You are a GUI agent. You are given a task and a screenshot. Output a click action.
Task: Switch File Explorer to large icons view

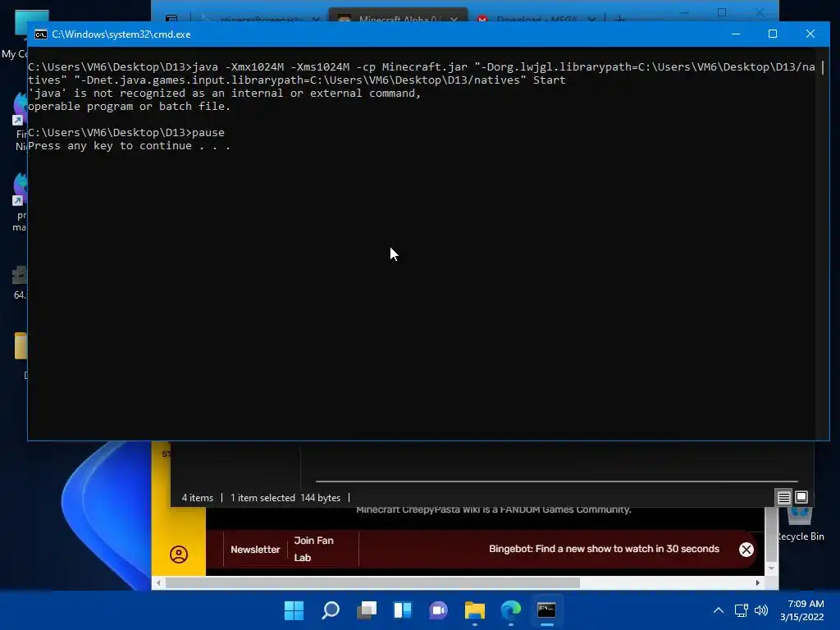coord(801,497)
